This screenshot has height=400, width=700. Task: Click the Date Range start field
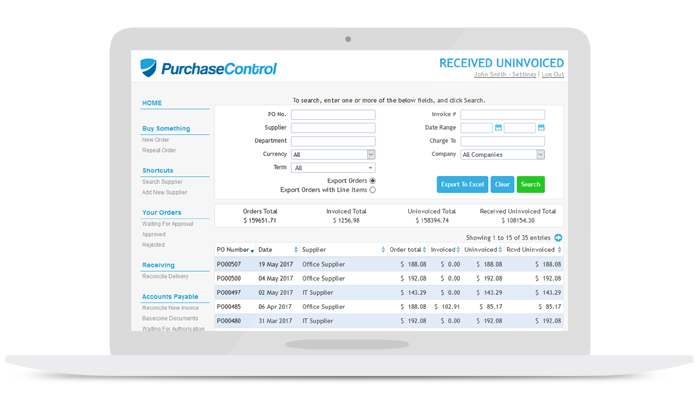coord(476,128)
